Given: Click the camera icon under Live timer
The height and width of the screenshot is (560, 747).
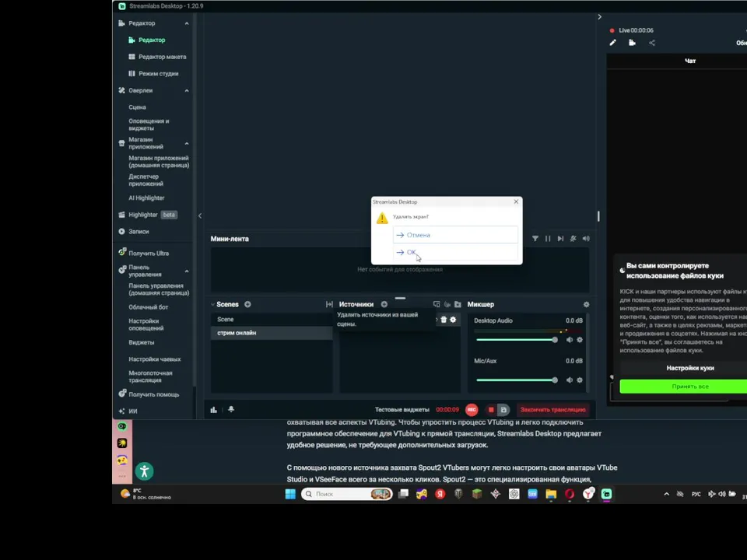Looking at the screenshot, I should point(632,43).
